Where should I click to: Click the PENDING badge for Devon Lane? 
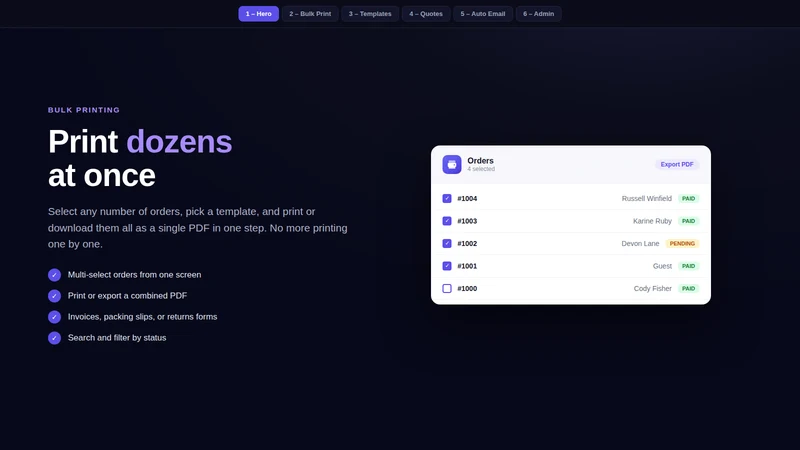point(682,243)
